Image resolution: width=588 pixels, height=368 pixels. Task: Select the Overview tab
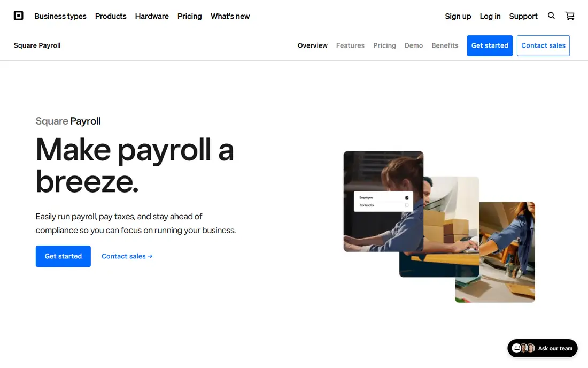point(312,45)
